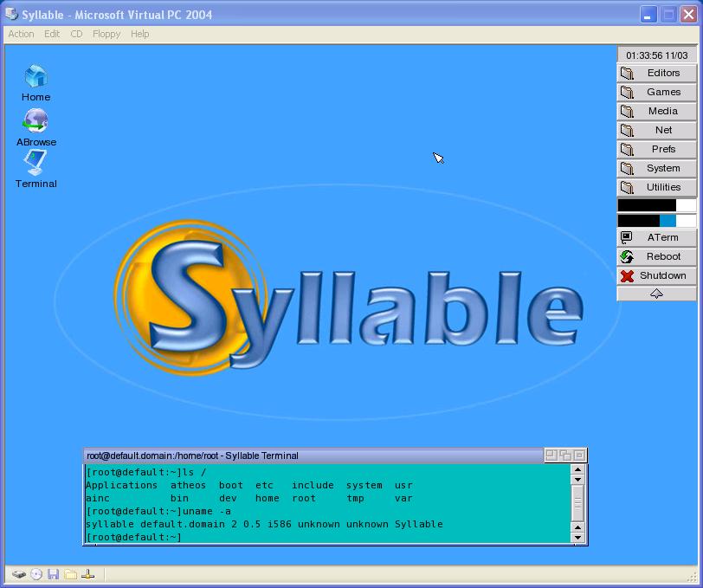Expand the Utilities folder in the dock
703x588 pixels.
tap(657, 187)
